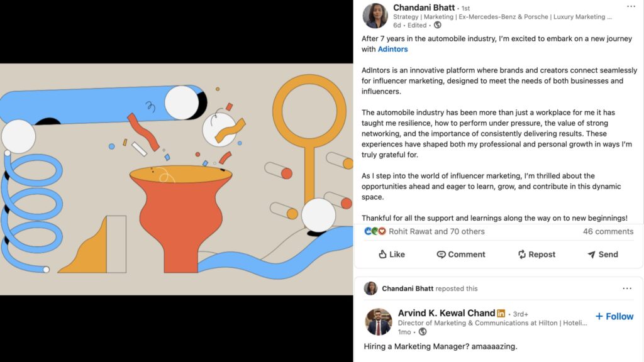Open Rohit Rawat and 70 others reactions list

click(436, 231)
